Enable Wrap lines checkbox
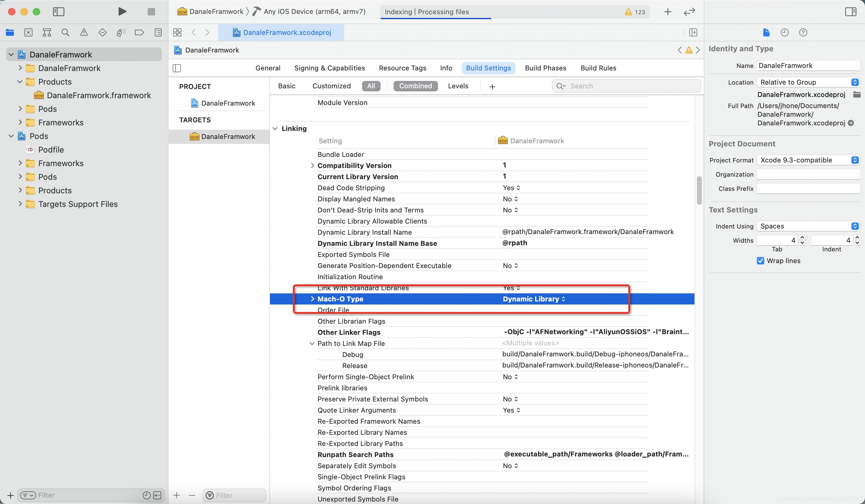 761,261
